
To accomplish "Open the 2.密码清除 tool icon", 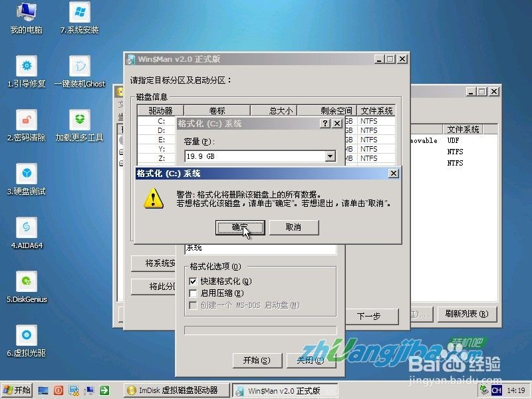I will [x=27, y=126].
